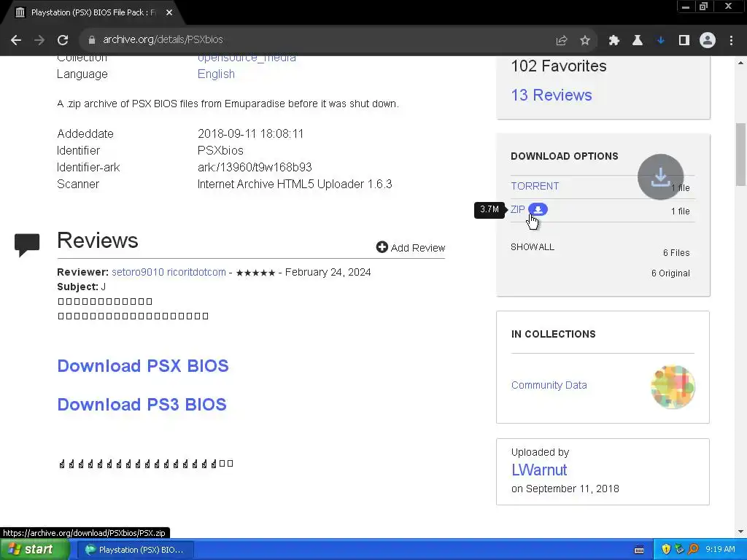This screenshot has height=560, width=747.
Task: Reload the archive.org page
Action: pyautogui.click(x=63, y=40)
